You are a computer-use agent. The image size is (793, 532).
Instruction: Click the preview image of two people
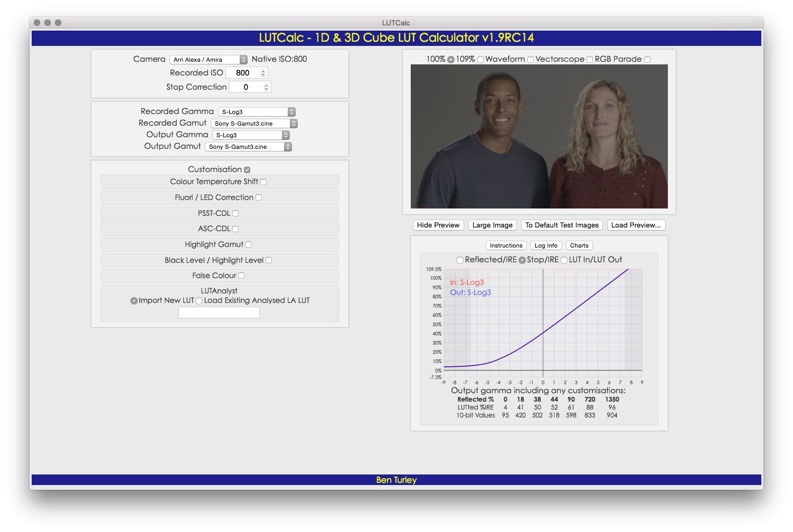[x=539, y=136]
